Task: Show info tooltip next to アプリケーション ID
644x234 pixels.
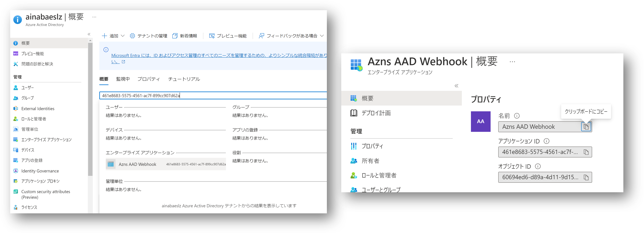Action: coord(546,141)
